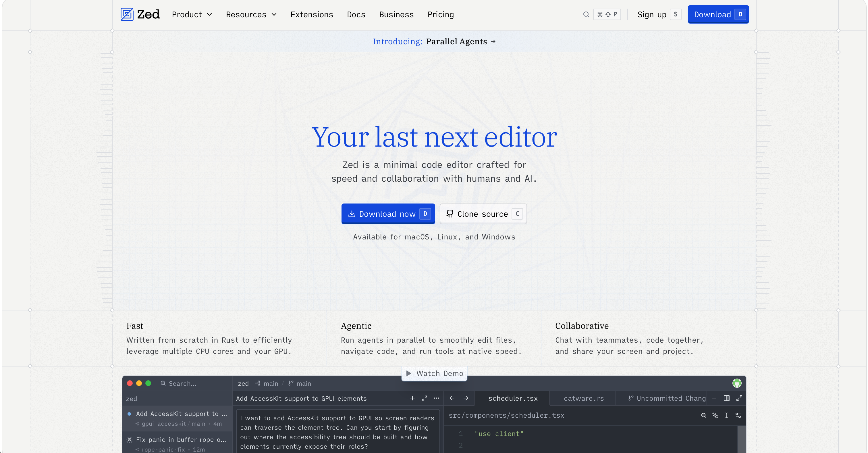Open the agent thread three-dot menu
Viewport: 868px width, 453px height.
[x=436, y=398]
